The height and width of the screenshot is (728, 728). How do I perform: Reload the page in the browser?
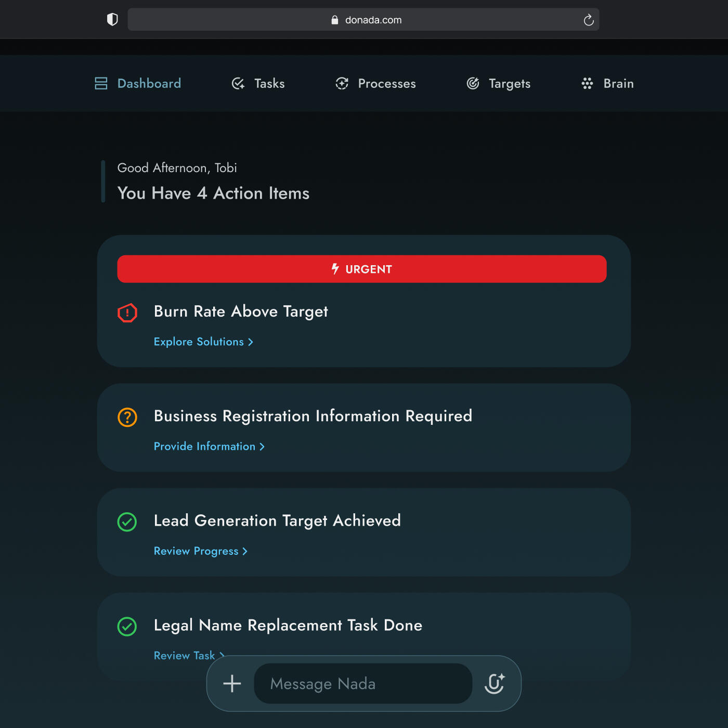click(x=588, y=20)
